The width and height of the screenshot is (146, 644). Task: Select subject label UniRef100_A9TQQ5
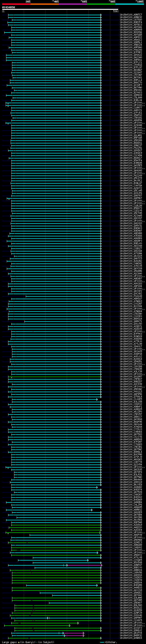coord(131,35)
